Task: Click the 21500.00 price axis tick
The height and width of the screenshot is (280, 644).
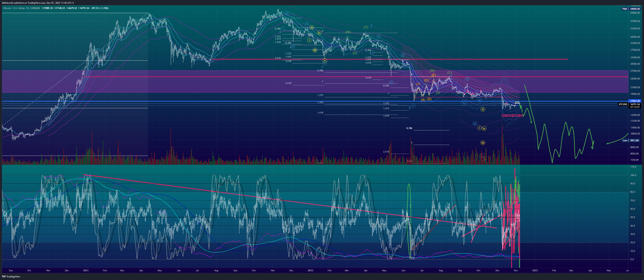Action: (x=635, y=87)
